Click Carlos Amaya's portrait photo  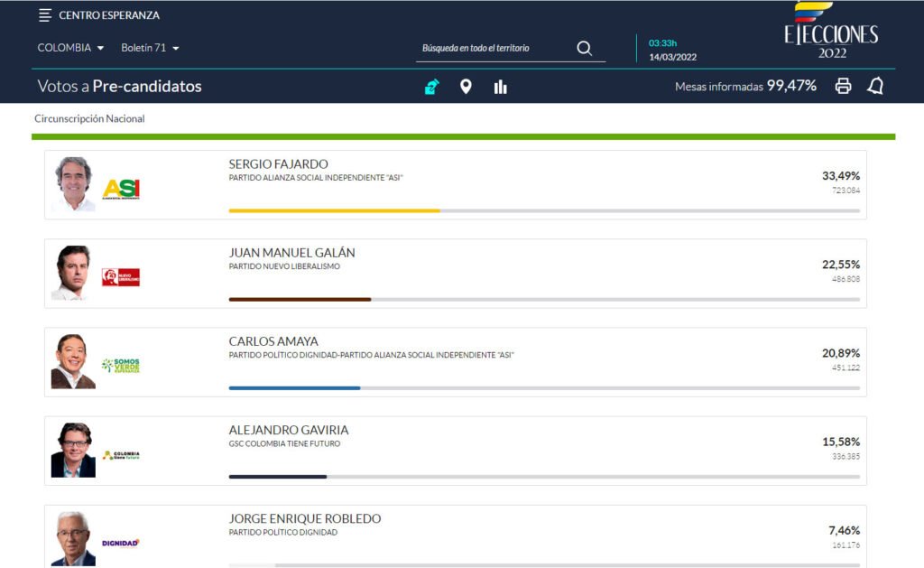click(73, 361)
